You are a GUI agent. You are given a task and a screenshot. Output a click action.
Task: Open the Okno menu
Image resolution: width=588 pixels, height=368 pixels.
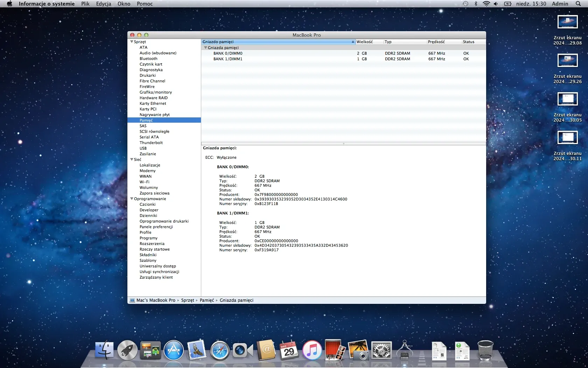tap(124, 4)
